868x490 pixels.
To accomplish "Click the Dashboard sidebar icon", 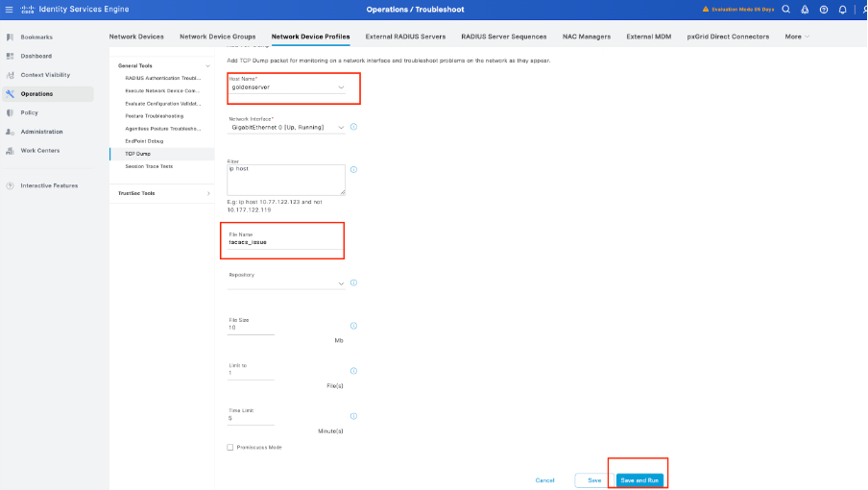I will (x=10, y=56).
